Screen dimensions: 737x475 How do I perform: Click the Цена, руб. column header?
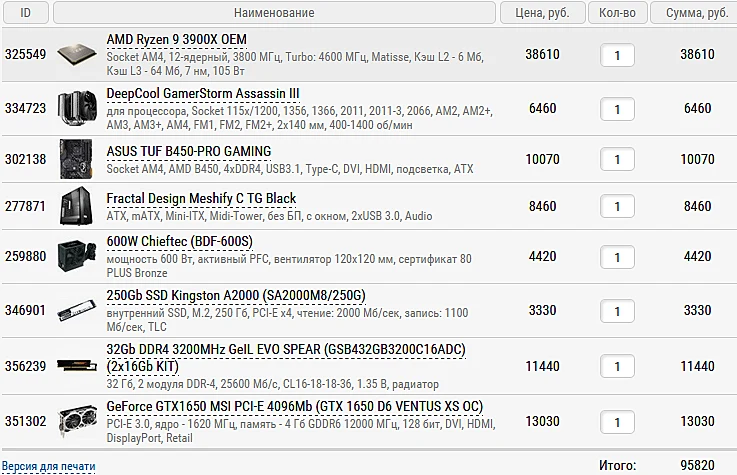[542, 13]
